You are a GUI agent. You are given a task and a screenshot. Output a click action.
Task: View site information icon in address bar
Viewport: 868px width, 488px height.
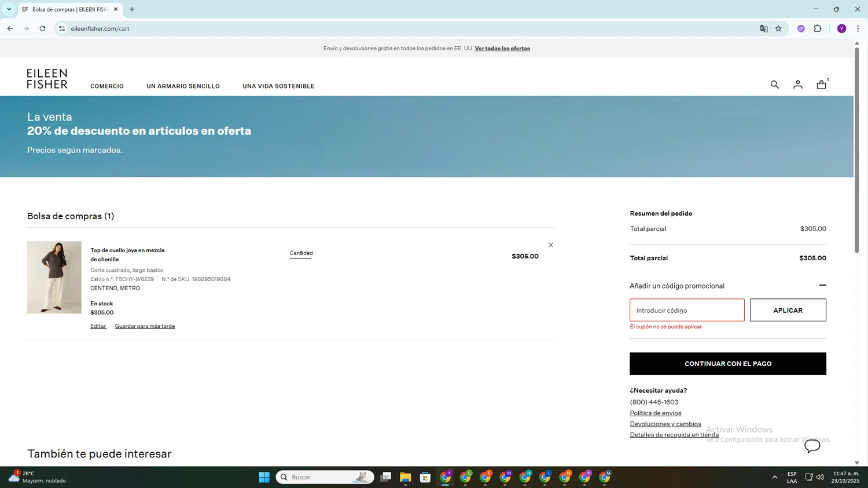tap(62, 28)
